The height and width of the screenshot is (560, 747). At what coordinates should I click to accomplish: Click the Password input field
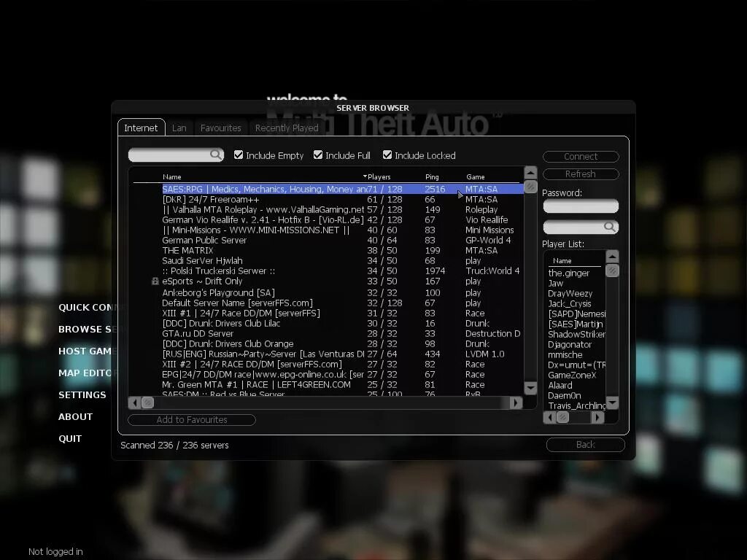click(581, 206)
